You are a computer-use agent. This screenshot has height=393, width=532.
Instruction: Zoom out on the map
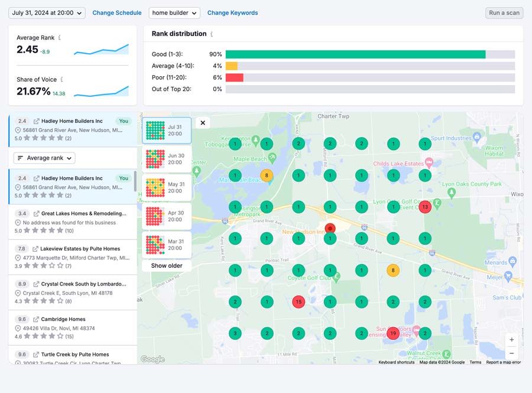coord(511,353)
